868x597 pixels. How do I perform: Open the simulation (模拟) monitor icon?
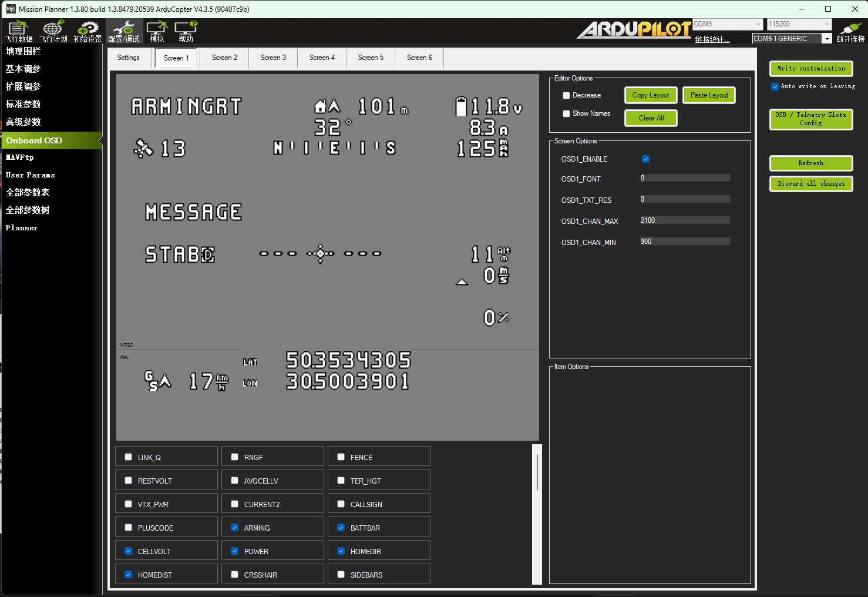click(157, 31)
